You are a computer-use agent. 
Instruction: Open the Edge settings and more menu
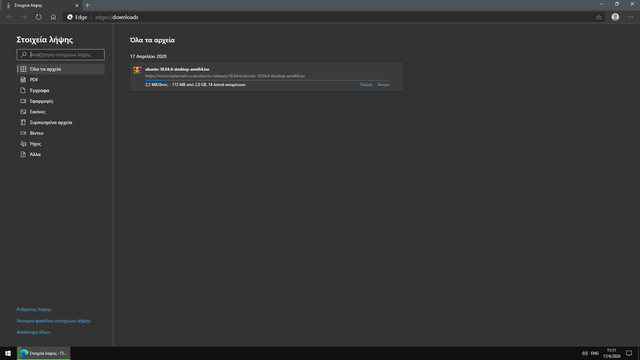pyautogui.click(x=631, y=17)
